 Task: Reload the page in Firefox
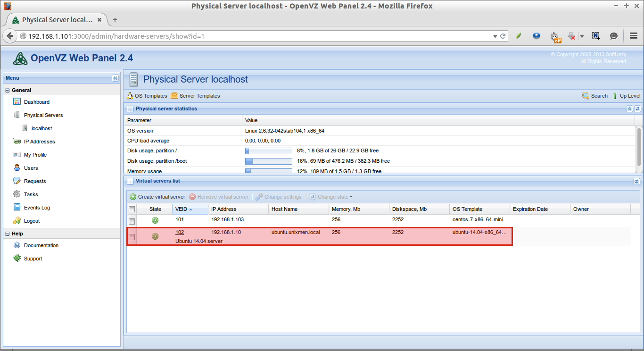click(x=503, y=36)
